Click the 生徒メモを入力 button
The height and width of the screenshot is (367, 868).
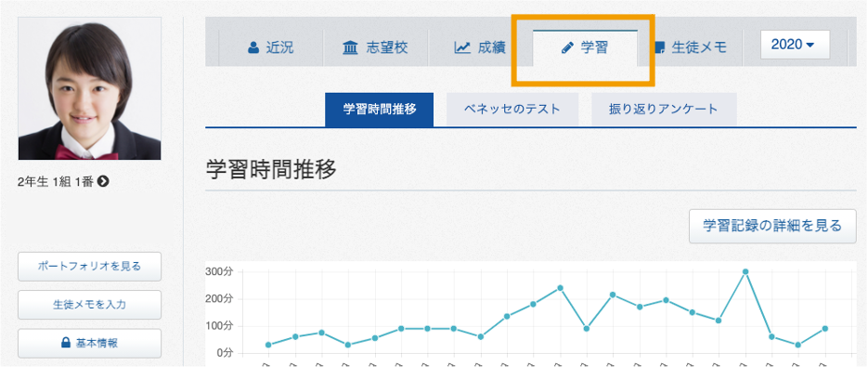pyautogui.click(x=90, y=305)
